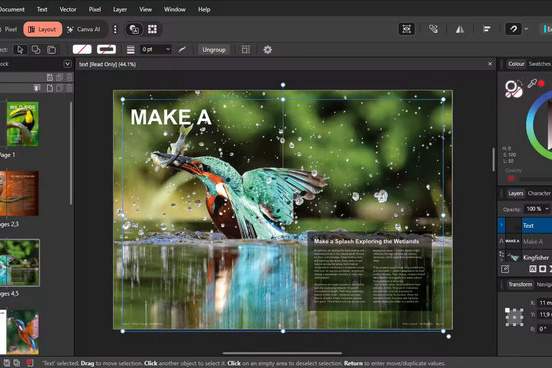Click the flip horizontal triangles icon
Image resolution: width=552 pixels, height=368 pixels.
(x=460, y=29)
